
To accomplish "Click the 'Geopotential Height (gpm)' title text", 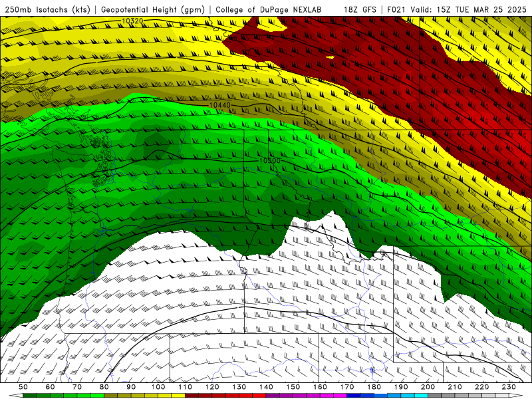I will pos(153,10).
